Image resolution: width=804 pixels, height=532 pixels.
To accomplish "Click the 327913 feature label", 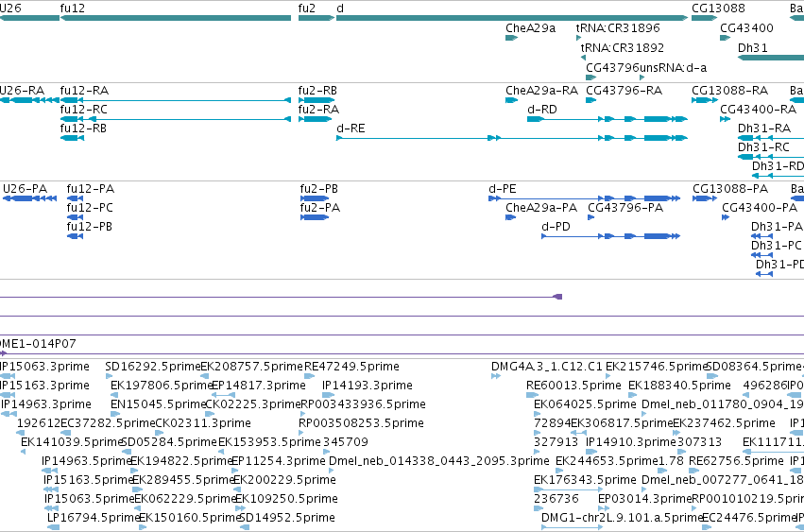I will (x=556, y=442).
